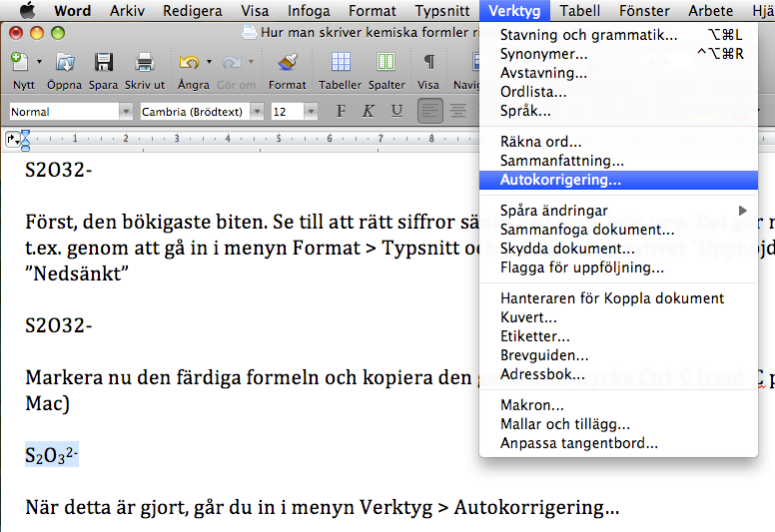Viewport: 775px width, 532px height.
Task: Open the Apple menu
Action: tap(27, 11)
